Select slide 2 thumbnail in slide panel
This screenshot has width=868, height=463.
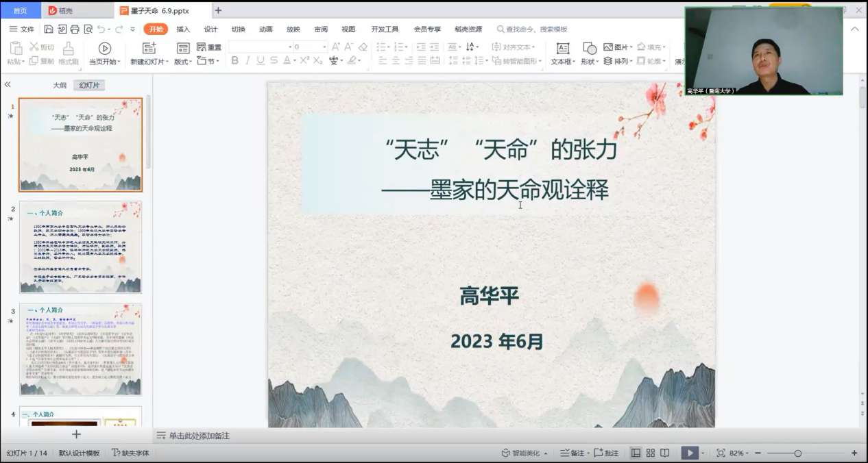click(x=80, y=247)
